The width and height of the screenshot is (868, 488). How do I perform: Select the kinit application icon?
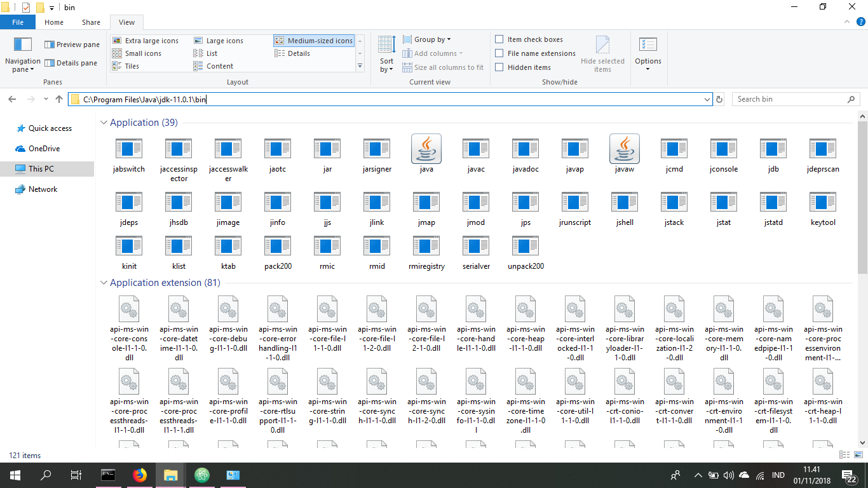click(x=129, y=246)
